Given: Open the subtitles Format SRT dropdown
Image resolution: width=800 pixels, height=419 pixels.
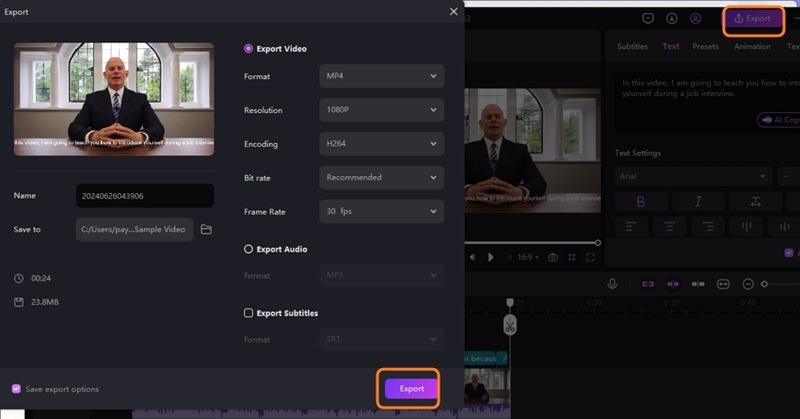Looking at the screenshot, I should (x=382, y=339).
